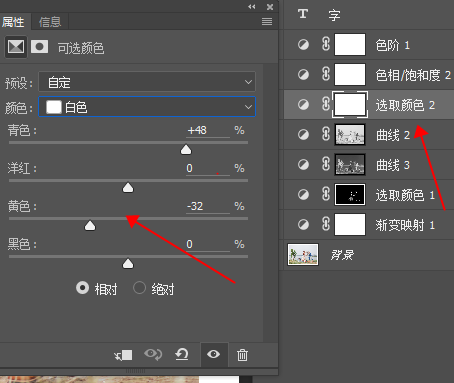Screen dimensions: 454x383
Task: Click the 渐变映射 1 adjustment icon
Action: (303, 224)
